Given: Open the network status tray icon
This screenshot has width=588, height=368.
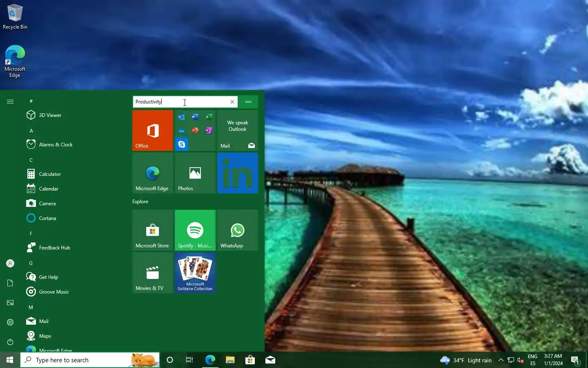Looking at the screenshot, I should coord(511,360).
